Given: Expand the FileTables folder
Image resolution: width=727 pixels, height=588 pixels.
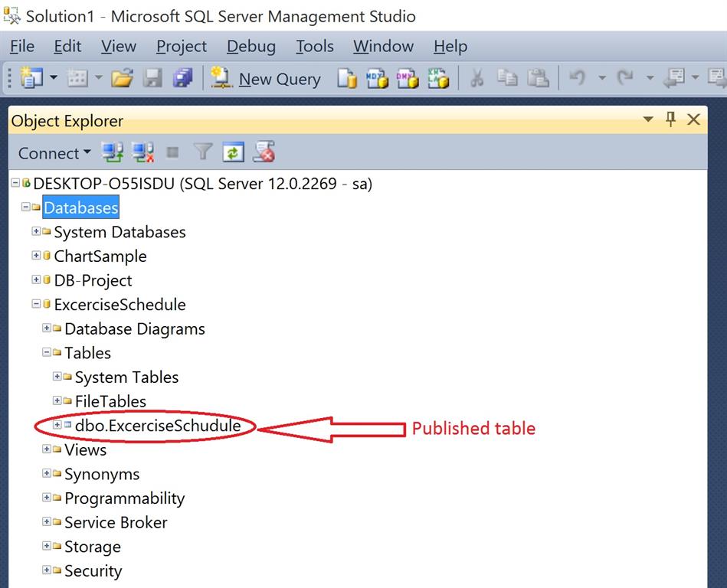Looking at the screenshot, I should pyautogui.click(x=57, y=400).
